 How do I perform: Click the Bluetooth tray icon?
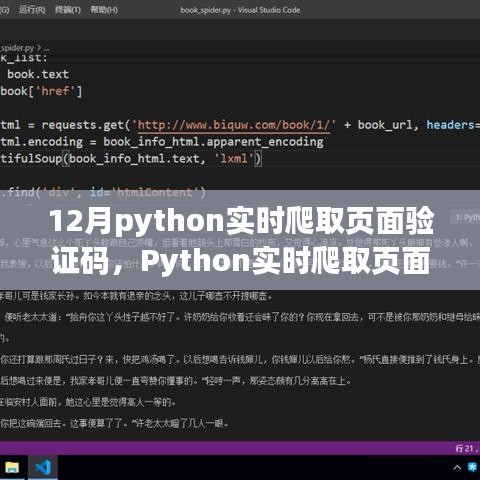pyautogui.click(x=473, y=467)
